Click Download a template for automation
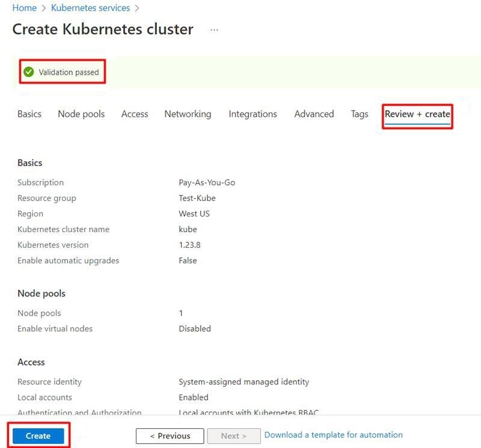Image resolution: width=481 pixels, height=448 pixels. (x=333, y=435)
